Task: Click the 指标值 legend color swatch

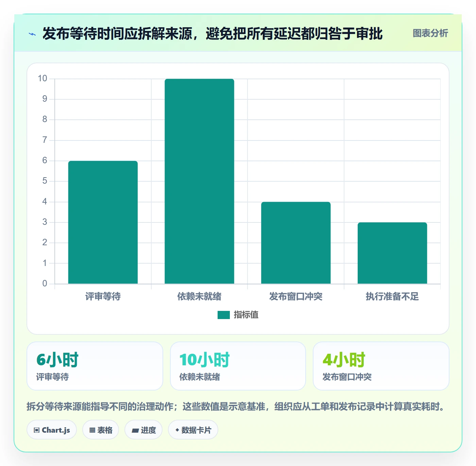Action: coord(224,315)
